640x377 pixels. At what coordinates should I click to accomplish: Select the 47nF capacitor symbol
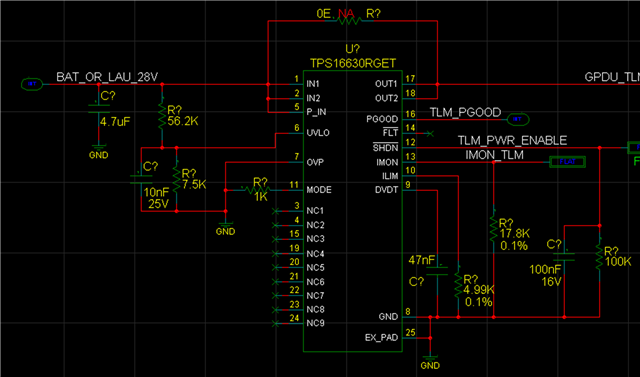coord(437,271)
